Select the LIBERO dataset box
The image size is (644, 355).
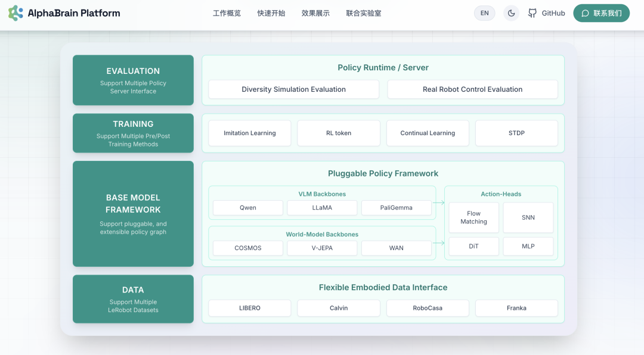(x=250, y=308)
